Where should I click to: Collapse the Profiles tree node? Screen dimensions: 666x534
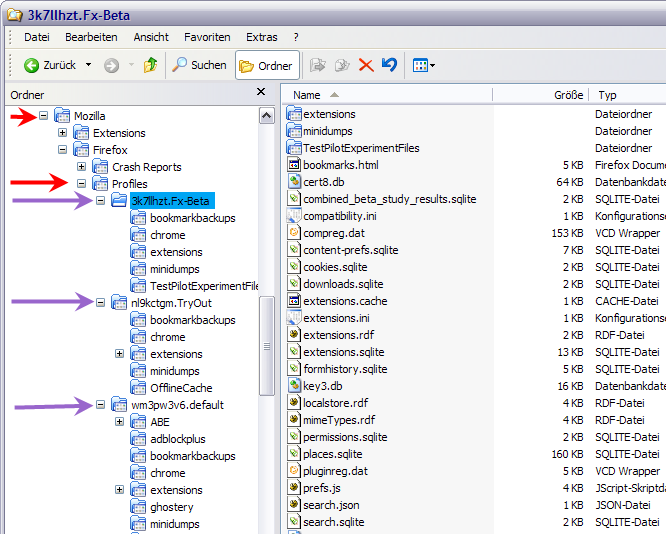(x=82, y=184)
